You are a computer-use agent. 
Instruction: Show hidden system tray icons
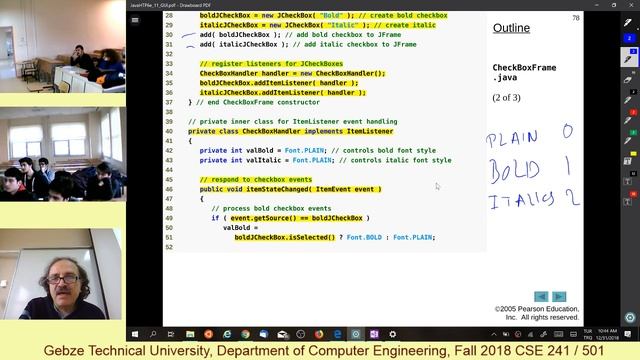tap(494, 334)
